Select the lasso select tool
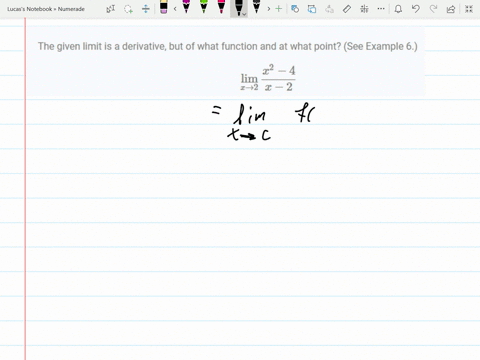This screenshot has width=480, height=360. [128, 9]
